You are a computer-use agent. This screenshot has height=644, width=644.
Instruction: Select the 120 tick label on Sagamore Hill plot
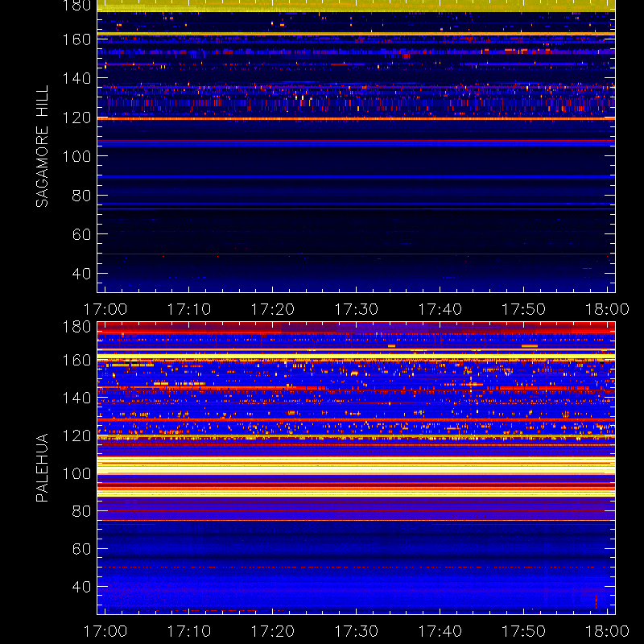pyautogui.click(x=76, y=118)
